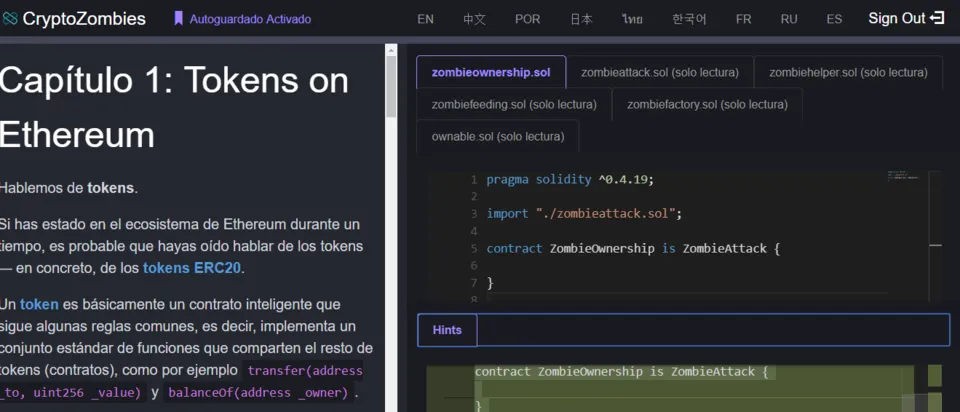Open the zombiefactory.sol read-only tab
The image size is (960, 412).
[707, 104]
